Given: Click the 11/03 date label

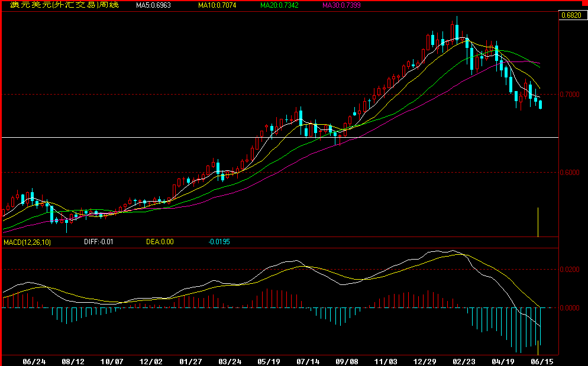Looking at the screenshot, I should 386,361.
